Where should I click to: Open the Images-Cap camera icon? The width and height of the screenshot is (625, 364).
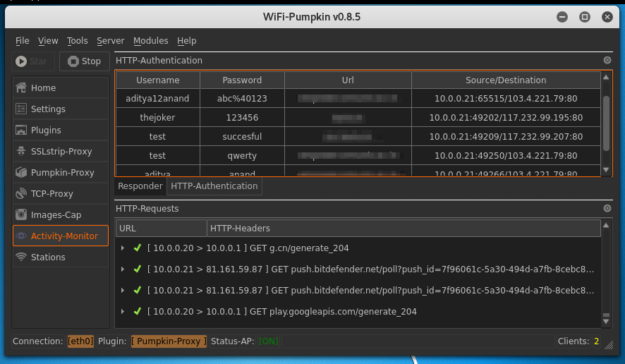(x=21, y=214)
